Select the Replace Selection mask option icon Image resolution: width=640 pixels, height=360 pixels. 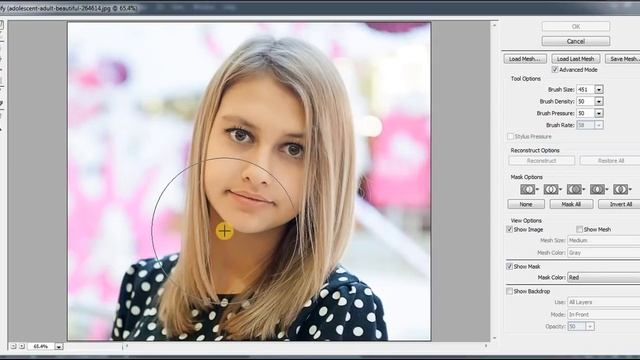pyautogui.click(x=529, y=189)
